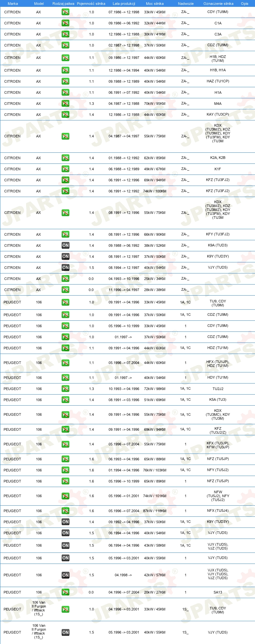Click the Marka column header
This screenshot has width=255, height=644.
(13, 4)
